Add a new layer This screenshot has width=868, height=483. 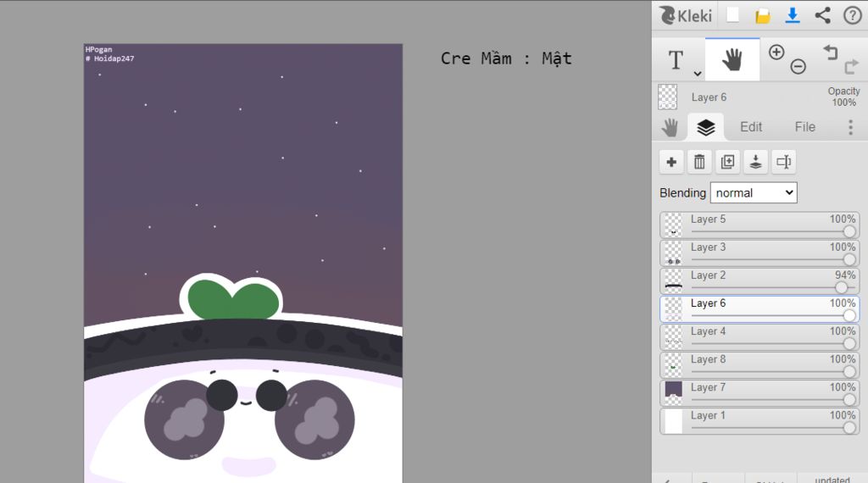(671, 162)
